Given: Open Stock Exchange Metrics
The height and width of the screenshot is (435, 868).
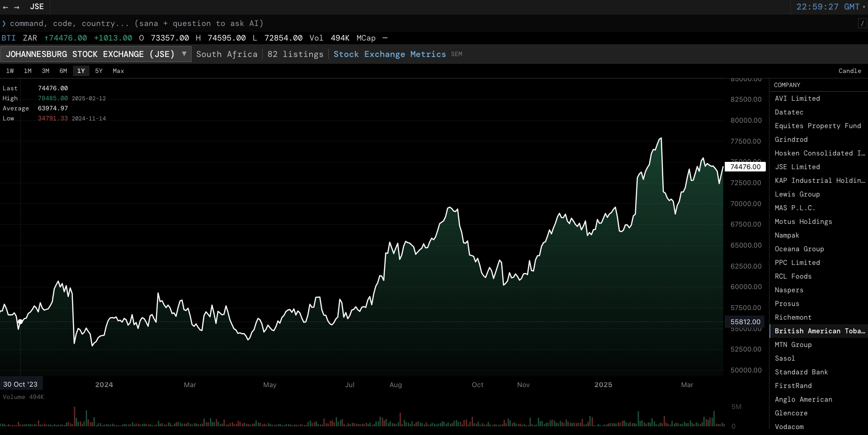Looking at the screenshot, I should (390, 54).
